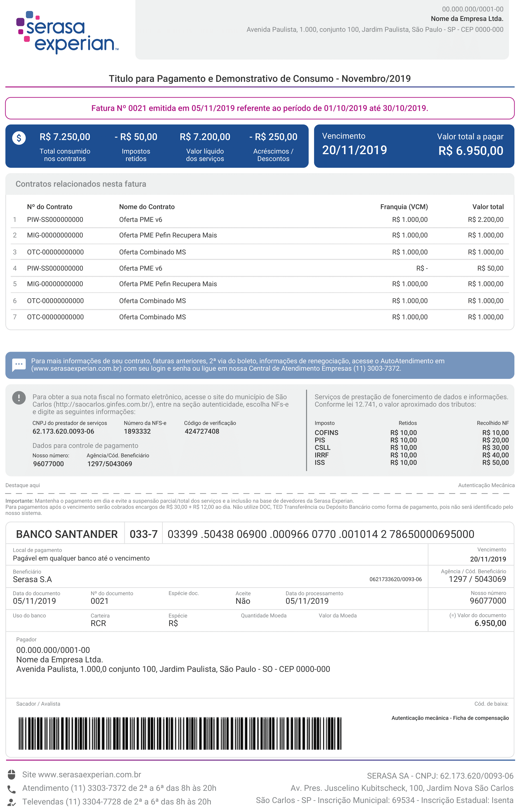520x812 pixels.
Task: Click R$ 50,00 total in row 4
Action: point(490,268)
